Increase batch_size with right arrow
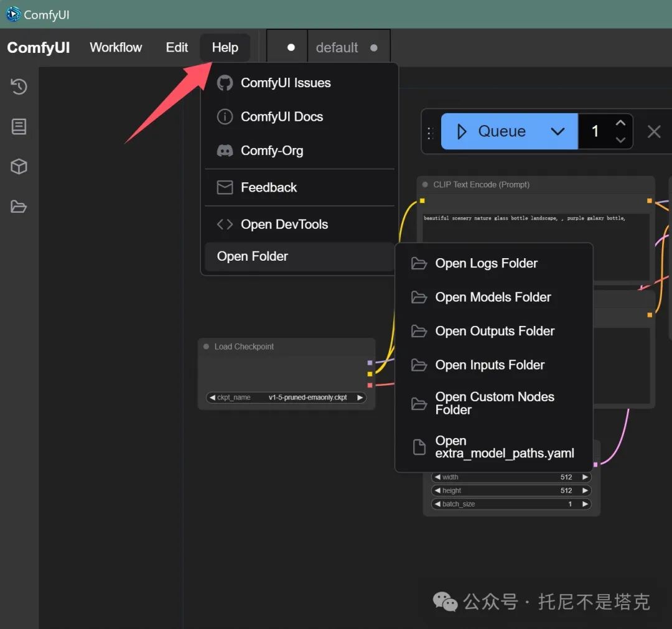 point(585,504)
